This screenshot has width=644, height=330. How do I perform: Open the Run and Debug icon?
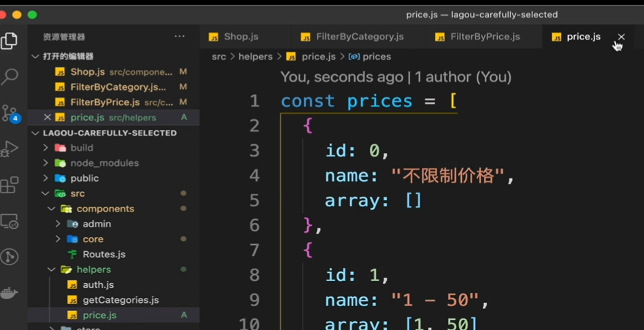(x=9, y=148)
